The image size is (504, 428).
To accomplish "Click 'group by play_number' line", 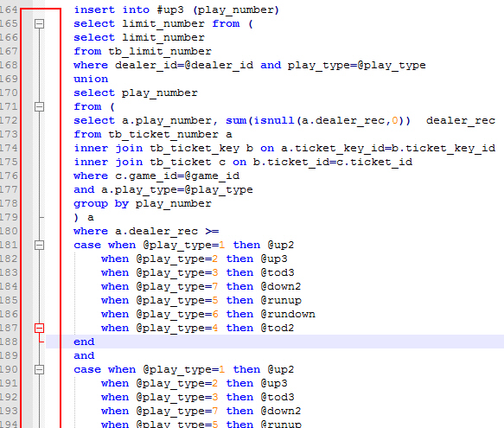I will point(143,203).
